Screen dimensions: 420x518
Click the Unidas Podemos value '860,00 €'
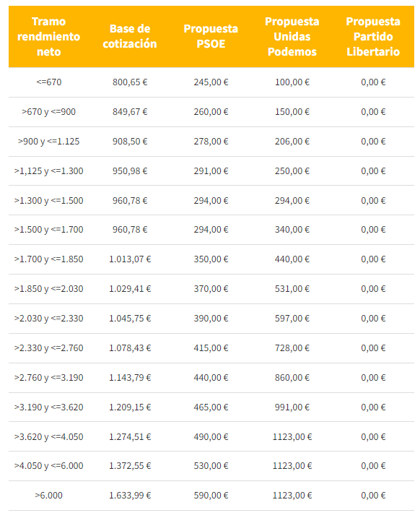click(x=292, y=378)
